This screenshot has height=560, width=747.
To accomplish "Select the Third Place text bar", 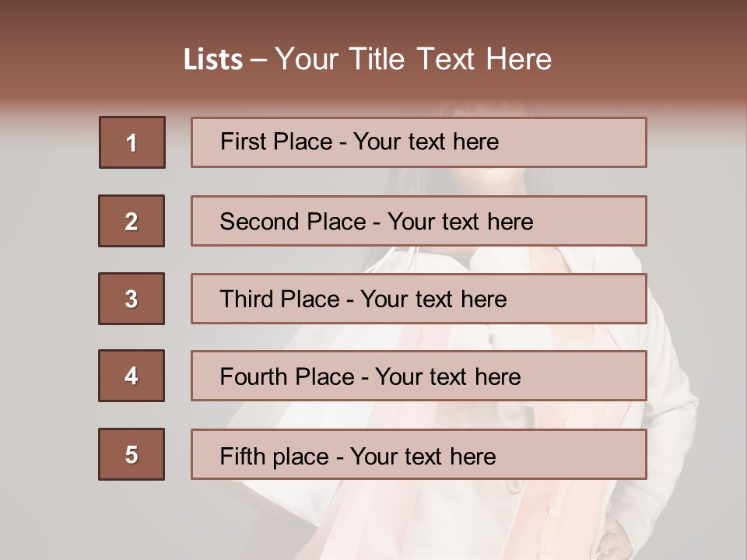I will coord(419,299).
